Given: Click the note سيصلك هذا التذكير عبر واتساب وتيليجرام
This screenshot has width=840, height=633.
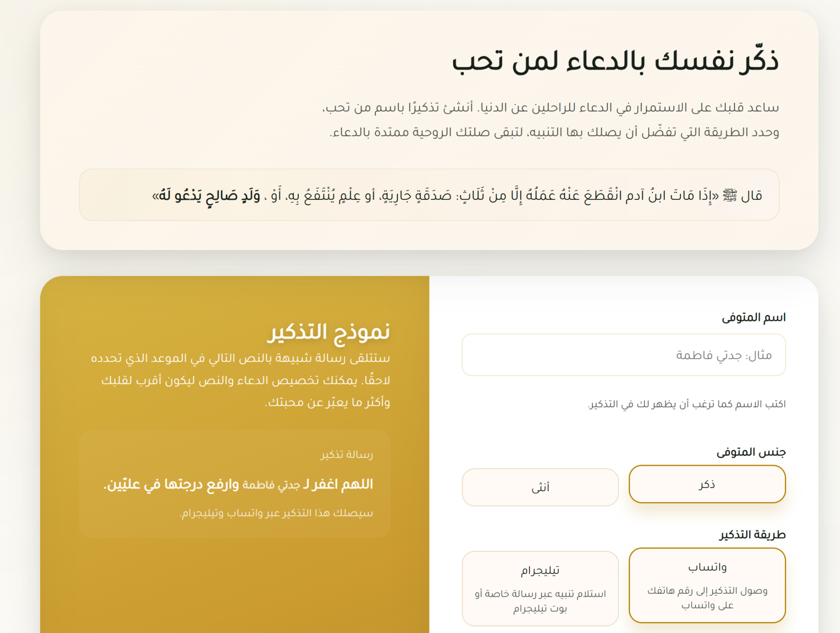Looking at the screenshot, I should (x=276, y=513).
